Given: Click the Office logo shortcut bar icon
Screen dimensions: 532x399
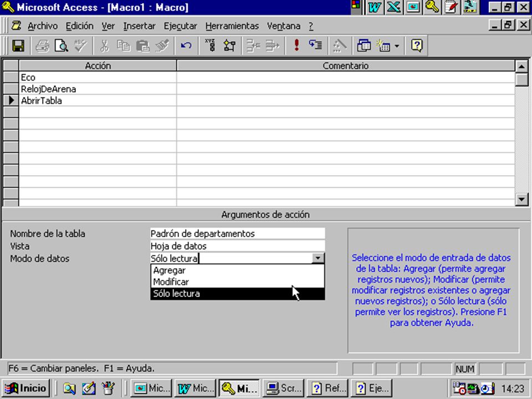Looking at the screenshot, I should 356,5.
